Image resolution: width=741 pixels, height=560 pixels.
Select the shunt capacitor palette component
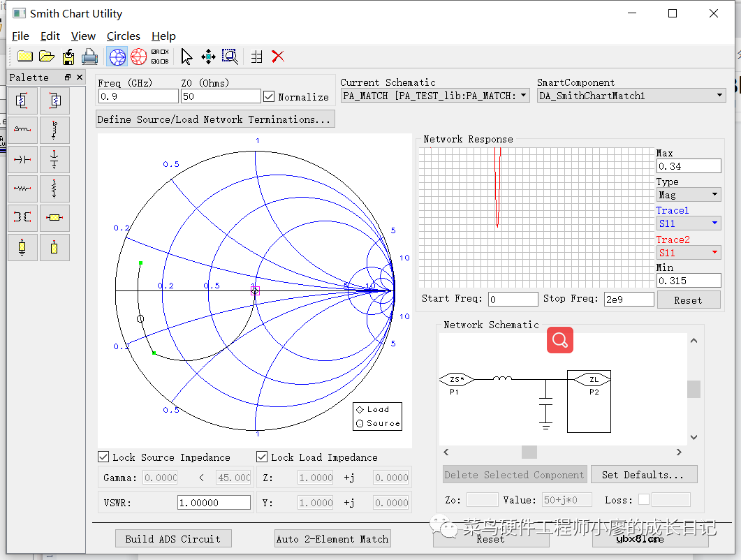point(54,159)
